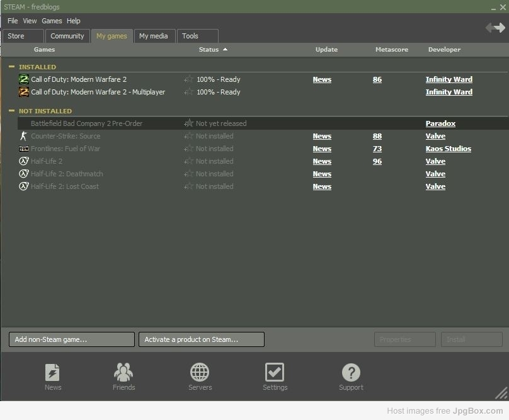Open Infinity Ward link for Multiplayer row

[449, 92]
